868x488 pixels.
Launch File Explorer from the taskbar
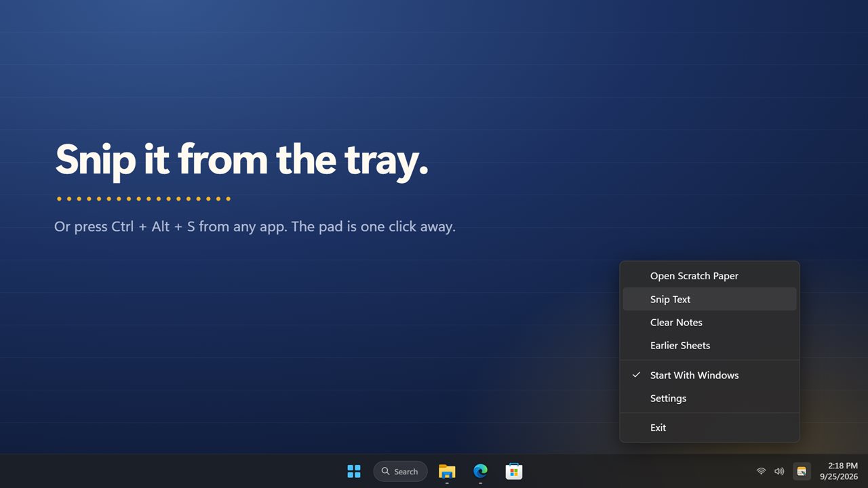click(x=447, y=471)
